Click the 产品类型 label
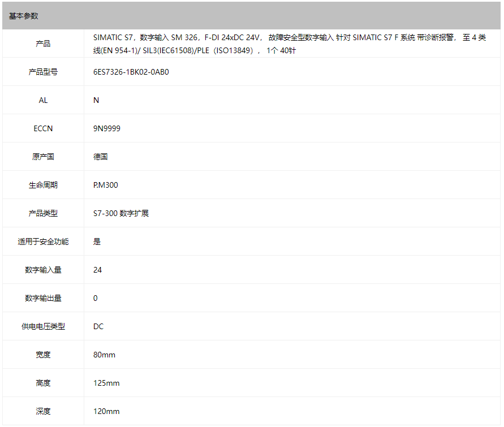Image resolution: width=504 pixels, height=427 pixels. pyautogui.click(x=43, y=213)
